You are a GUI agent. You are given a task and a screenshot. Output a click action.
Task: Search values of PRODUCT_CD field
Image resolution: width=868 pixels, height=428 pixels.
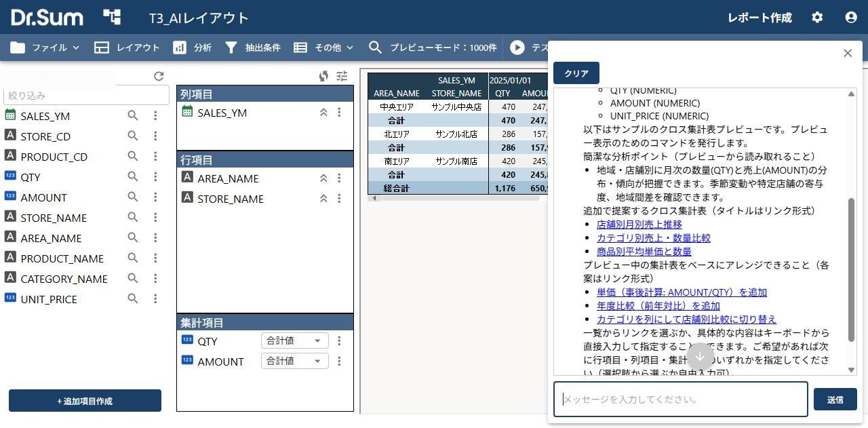pos(133,157)
